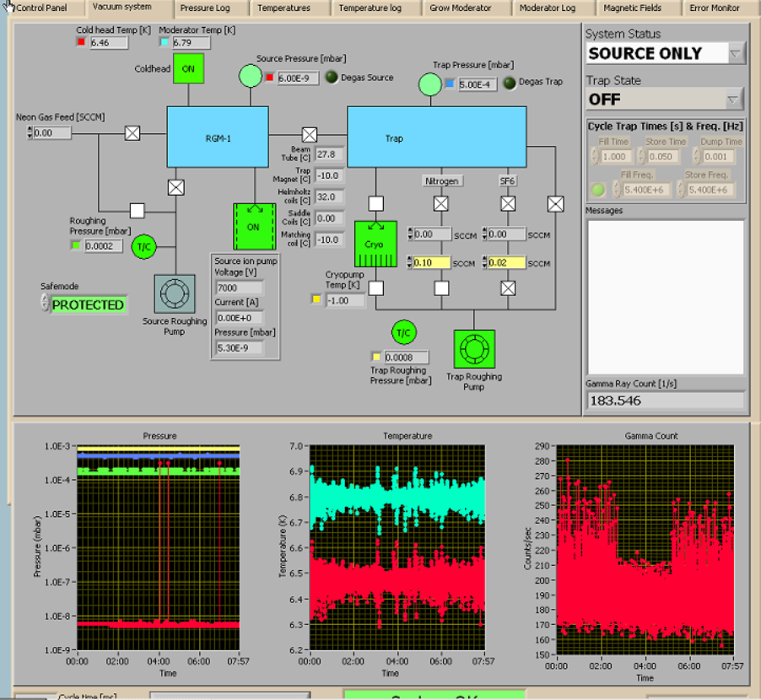Click the red Cold head Temp color swatch

tap(82, 42)
